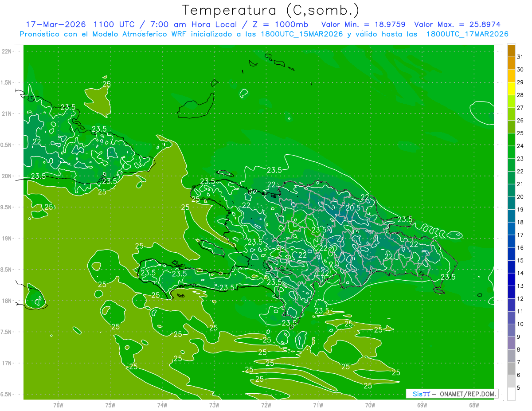Click the "73W" longitude label
532x411 pixels.
coord(214,405)
